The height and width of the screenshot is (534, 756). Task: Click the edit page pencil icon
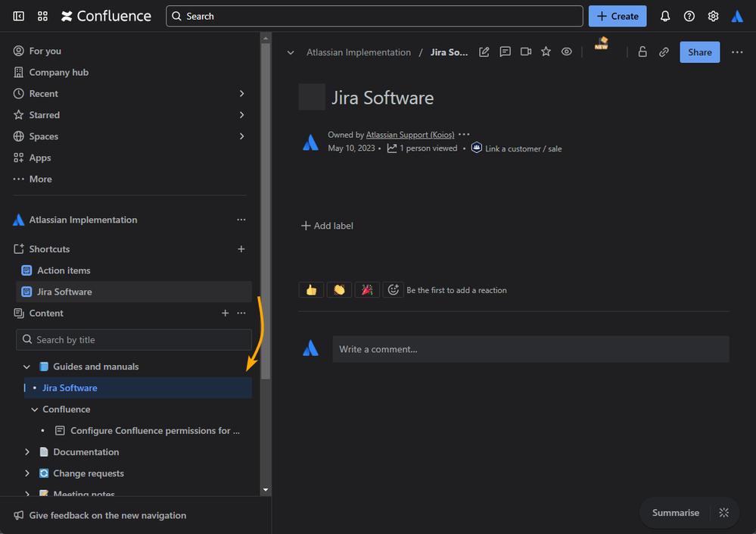pyautogui.click(x=484, y=52)
